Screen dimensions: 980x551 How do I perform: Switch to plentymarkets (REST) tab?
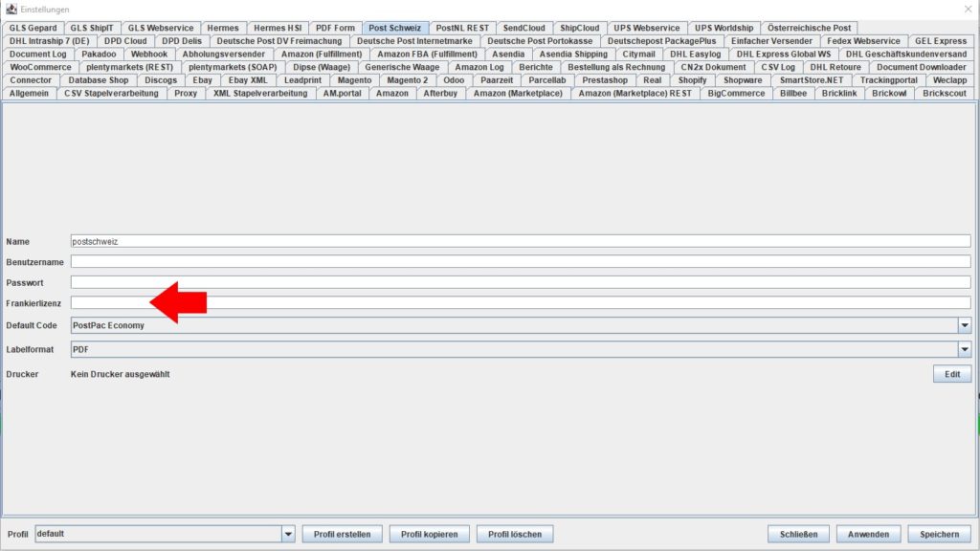coord(129,68)
